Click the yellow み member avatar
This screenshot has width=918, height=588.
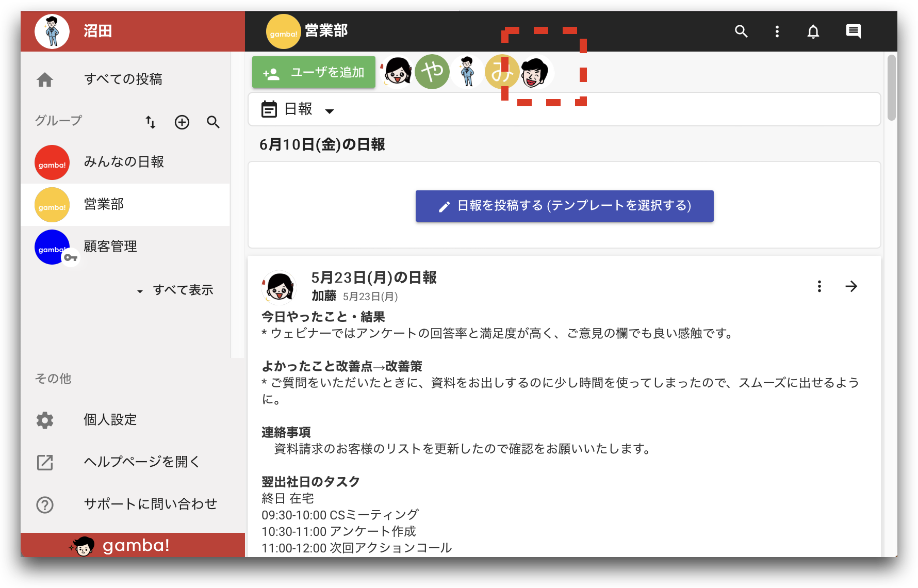(501, 72)
